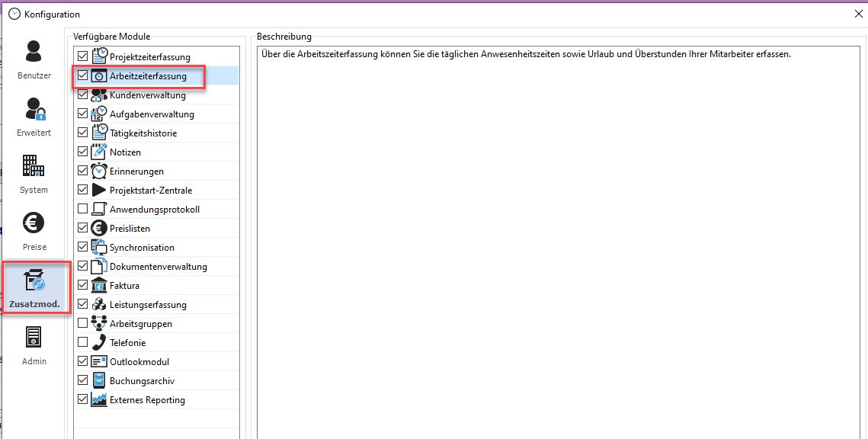Enable the Arbeitsgruppen module checkbox
Screen dimensions: 868x439
click(83, 324)
